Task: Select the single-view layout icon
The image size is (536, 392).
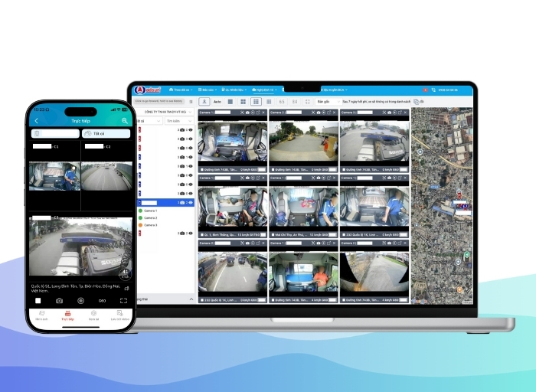Action: 230,101
